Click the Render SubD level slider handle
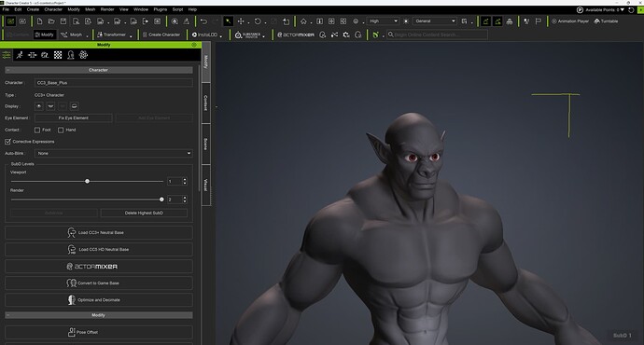 pyautogui.click(x=161, y=200)
